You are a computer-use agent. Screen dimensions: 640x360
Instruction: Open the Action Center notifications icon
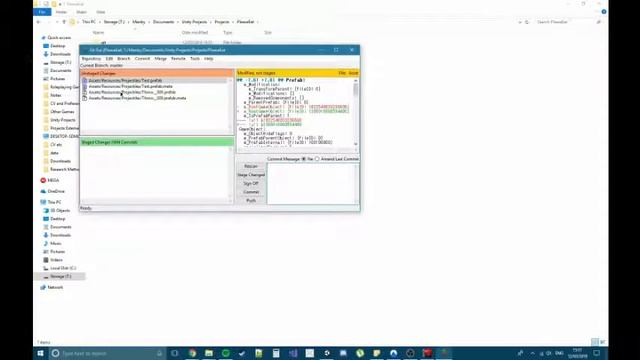(597, 353)
